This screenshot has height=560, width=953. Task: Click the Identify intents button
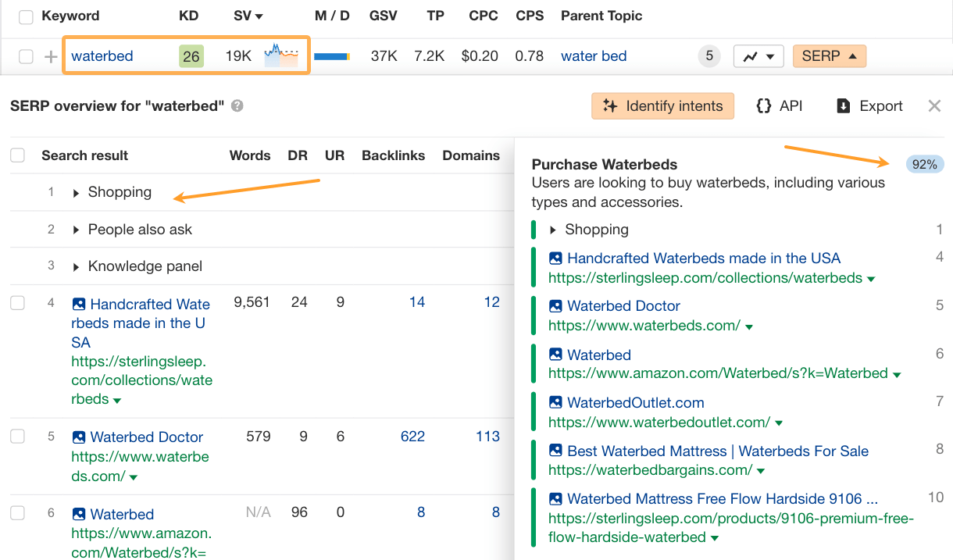pos(662,105)
